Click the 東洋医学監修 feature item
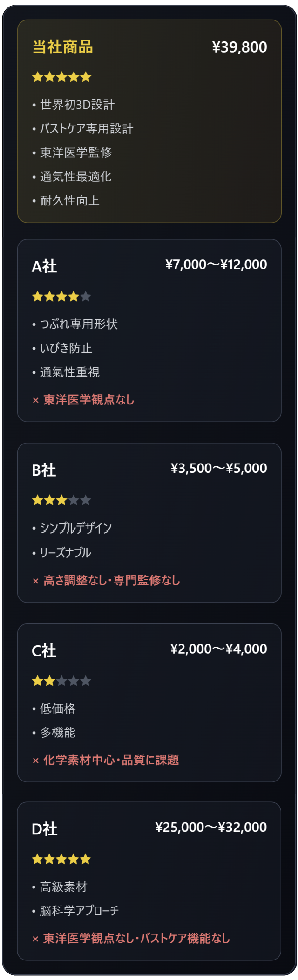 click(76, 152)
